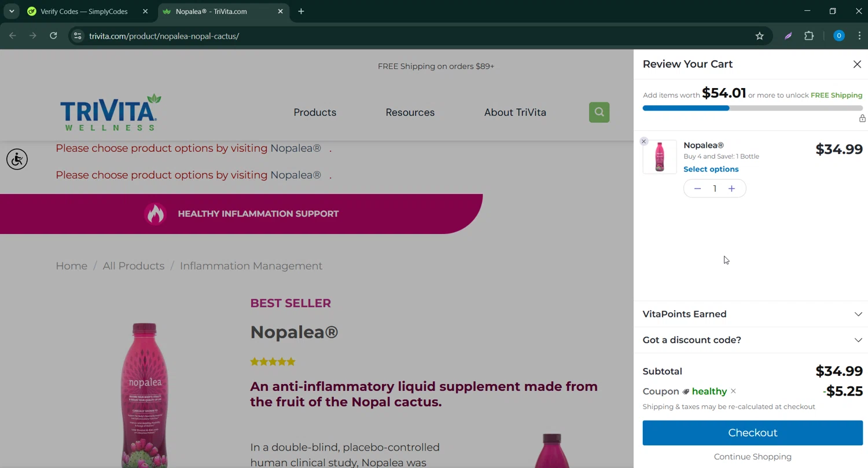The height and width of the screenshot is (468, 868).
Task: Reload the current page
Action: point(53,36)
